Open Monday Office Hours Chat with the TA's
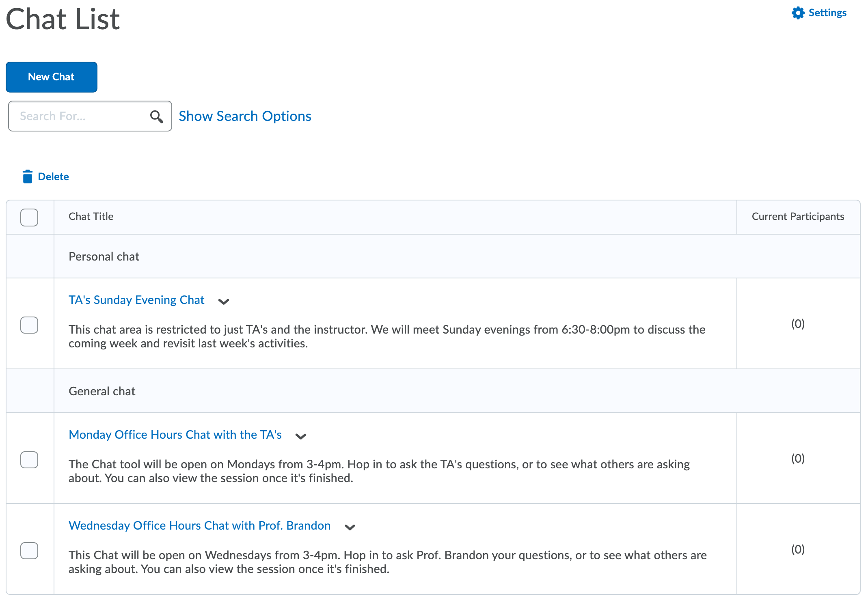This screenshot has height=599, width=868. click(175, 435)
